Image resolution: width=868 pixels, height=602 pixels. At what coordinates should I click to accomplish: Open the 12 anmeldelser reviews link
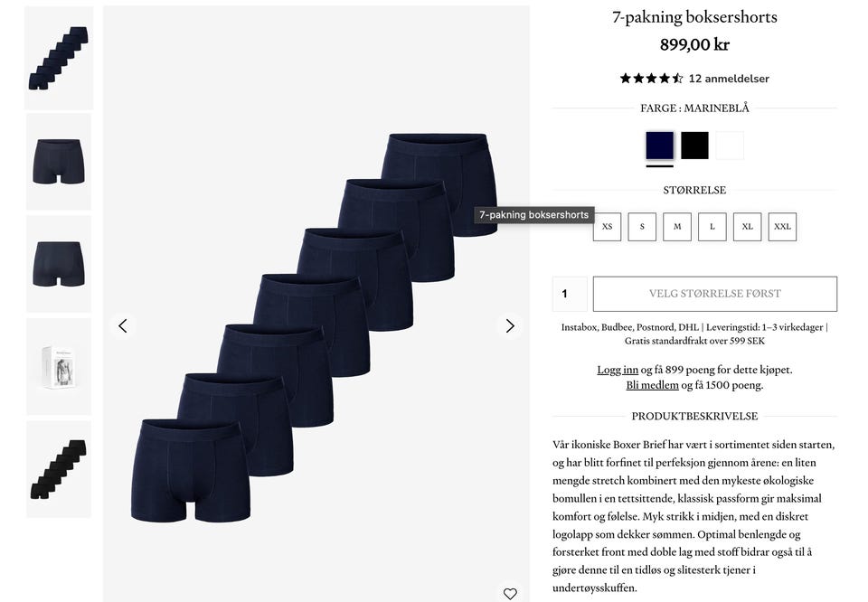(x=729, y=79)
